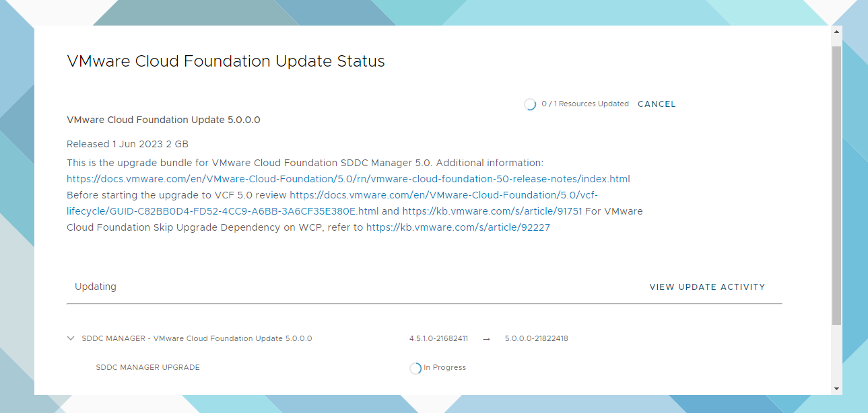Open the VCF 5.0 release notes link
The image size is (868, 413).
348,179
